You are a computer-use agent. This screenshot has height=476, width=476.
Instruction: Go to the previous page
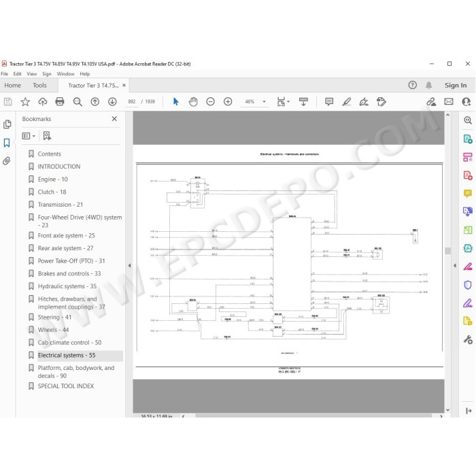click(95, 102)
